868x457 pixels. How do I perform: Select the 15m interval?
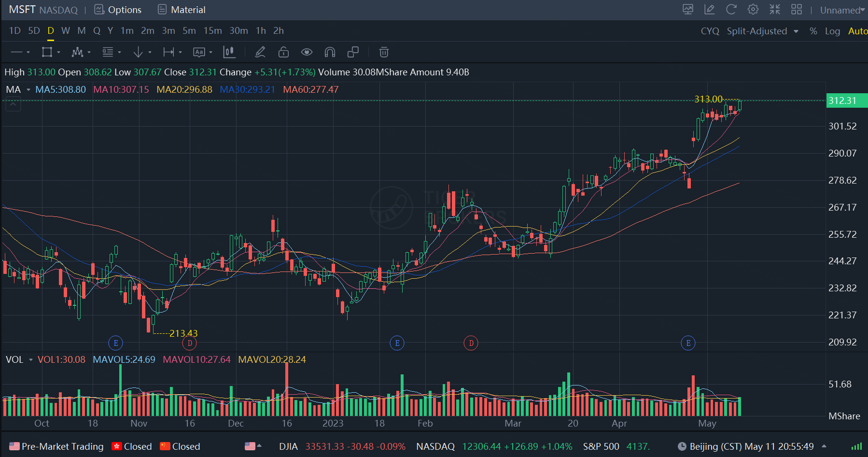pyautogui.click(x=212, y=31)
